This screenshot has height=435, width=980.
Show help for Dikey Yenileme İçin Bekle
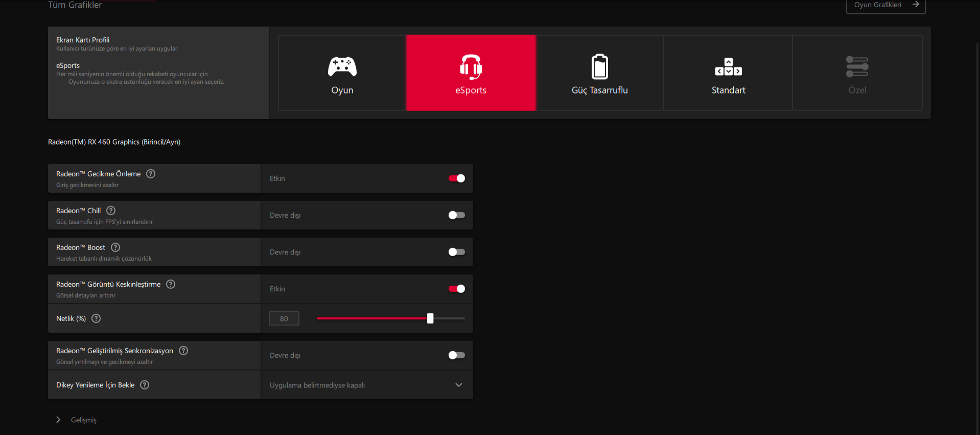(145, 385)
